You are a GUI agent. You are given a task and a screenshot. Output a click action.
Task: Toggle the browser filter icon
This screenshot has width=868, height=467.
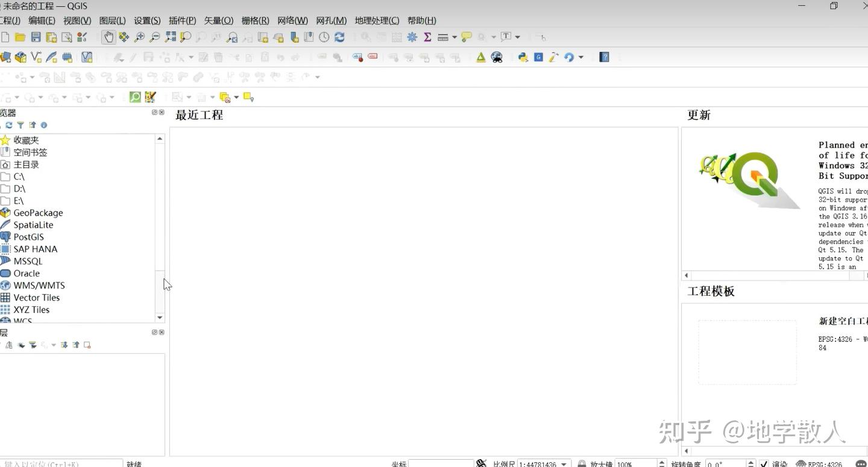[x=21, y=125]
